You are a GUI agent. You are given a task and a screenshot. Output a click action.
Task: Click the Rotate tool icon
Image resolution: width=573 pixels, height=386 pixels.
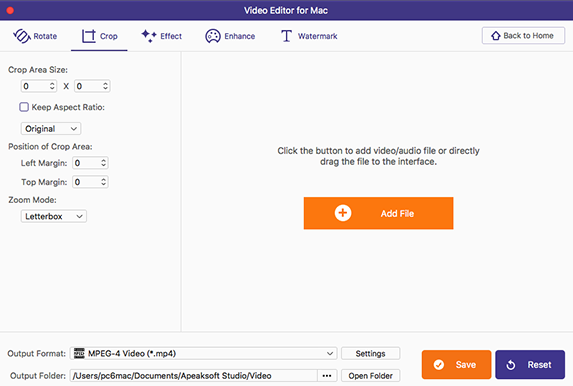22,36
